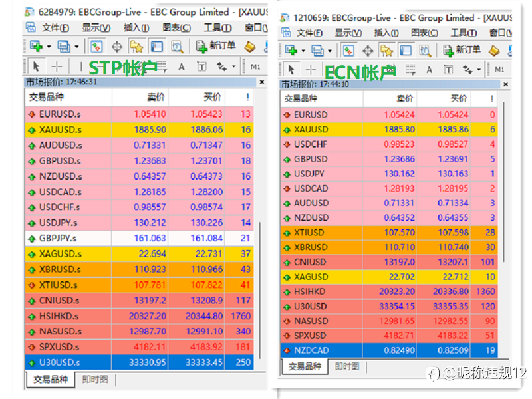Click 卖价 column header in STP window
Screen dimensions: 532x399
[140, 97]
